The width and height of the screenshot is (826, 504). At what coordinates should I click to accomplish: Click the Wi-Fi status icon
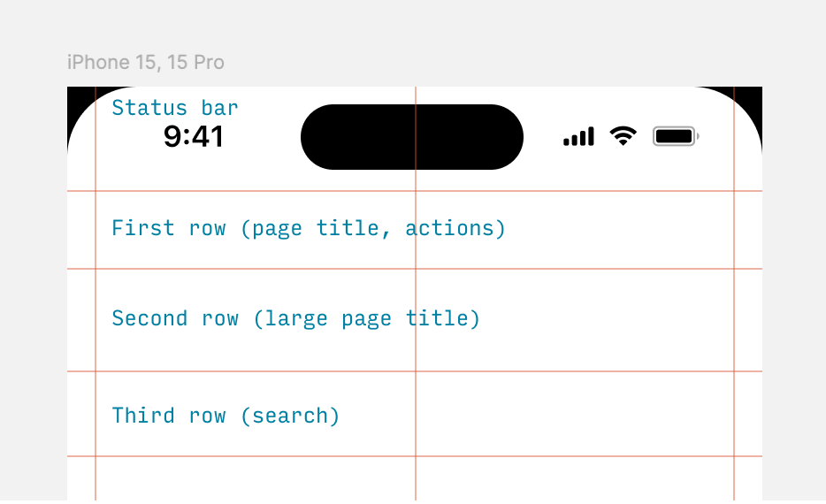pyautogui.click(x=623, y=136)
